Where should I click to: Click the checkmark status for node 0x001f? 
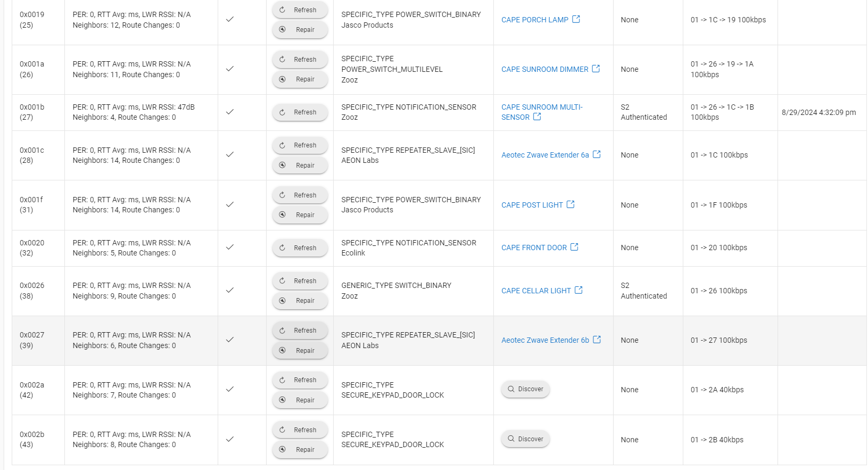click(230, 204)
